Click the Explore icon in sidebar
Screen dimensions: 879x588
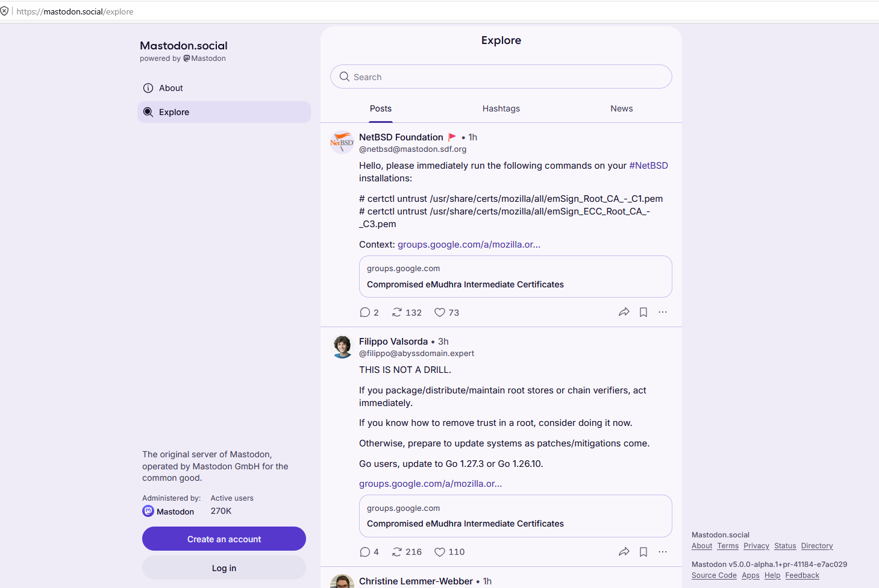click(x=148, y=112)
